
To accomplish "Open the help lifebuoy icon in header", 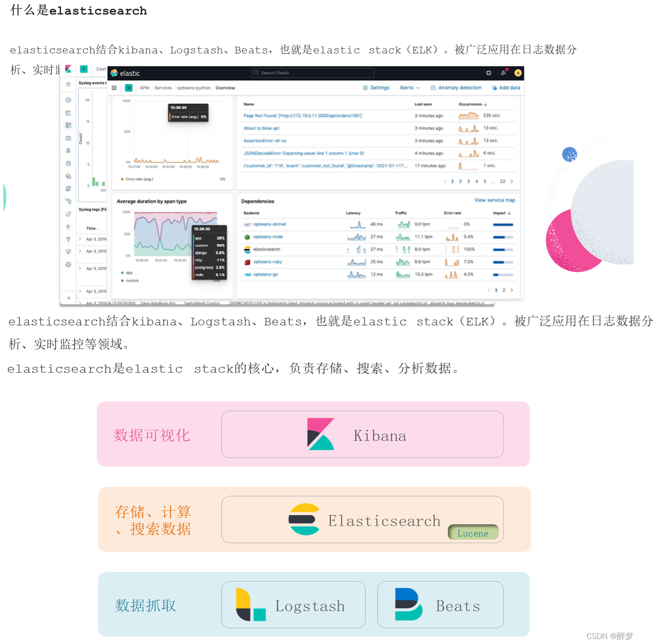I will pos(489,73).
